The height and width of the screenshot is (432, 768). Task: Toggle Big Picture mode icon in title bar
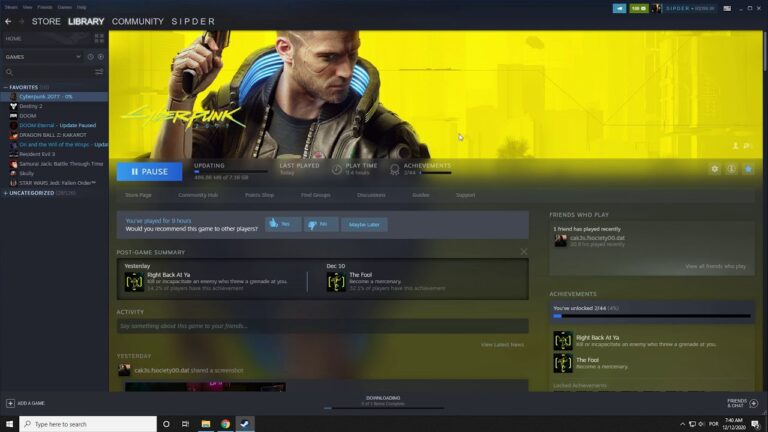(x=727, y=8)
